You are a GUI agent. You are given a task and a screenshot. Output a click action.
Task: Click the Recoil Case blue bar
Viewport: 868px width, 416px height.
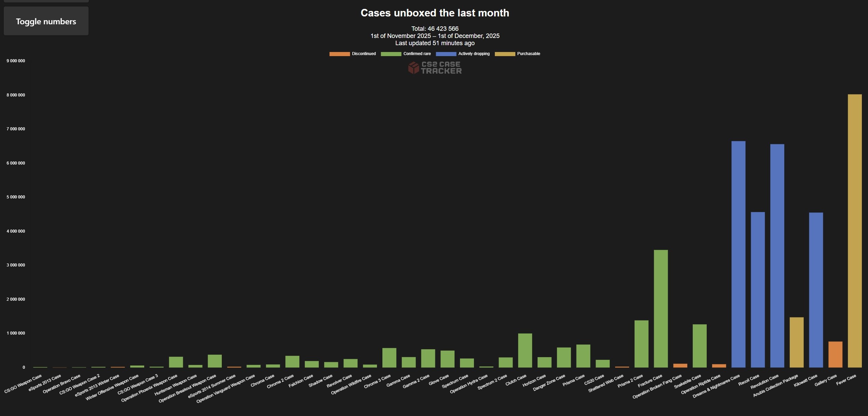[758, 290]
